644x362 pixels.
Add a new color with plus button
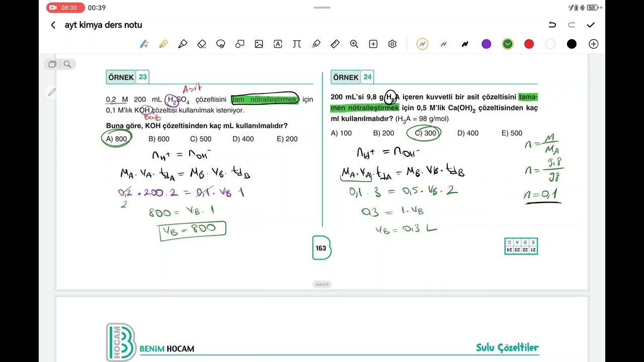(x=594, y=44)
